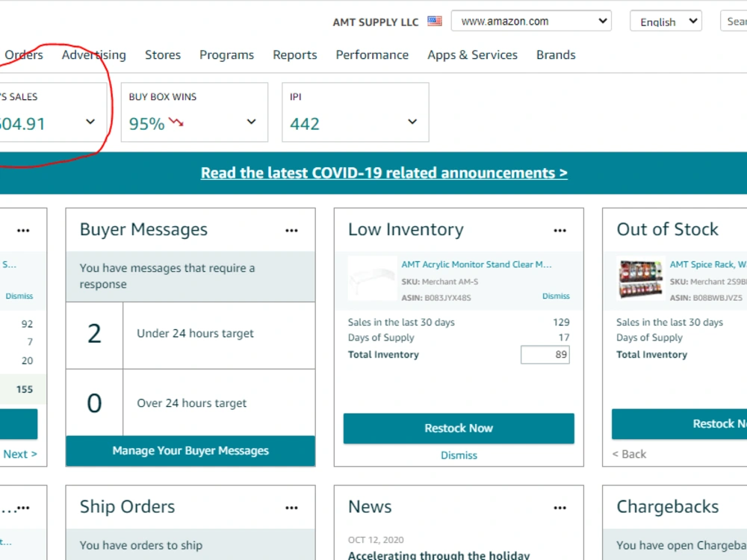
Task: Open the Performance menu
Action: click(x=372, y=55)
